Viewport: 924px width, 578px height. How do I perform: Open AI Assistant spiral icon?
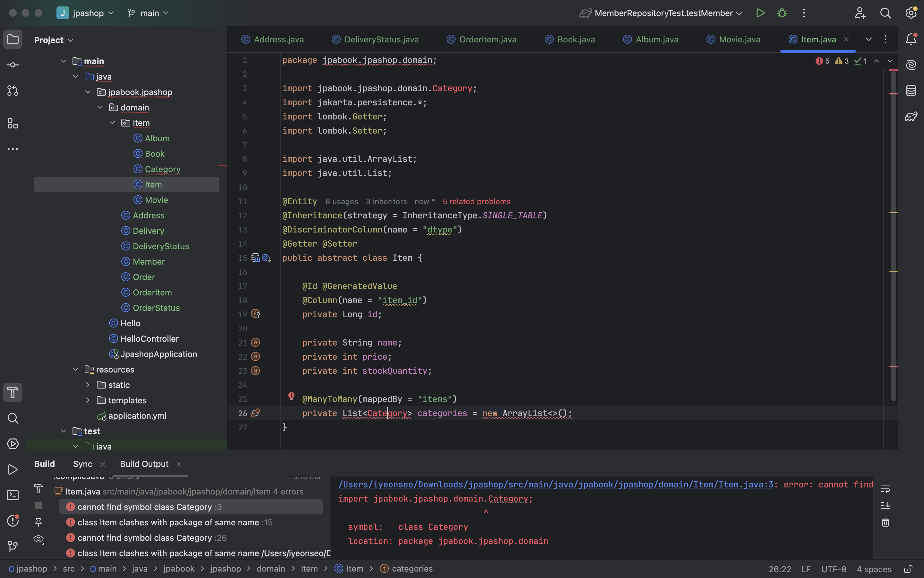pyautogui.click(x=911, y=65)
